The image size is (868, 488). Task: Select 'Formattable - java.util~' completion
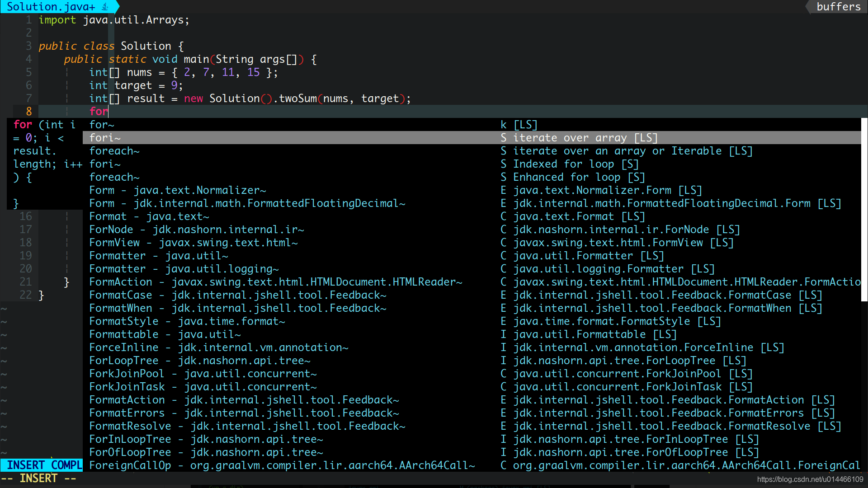[x=472, y=334]
